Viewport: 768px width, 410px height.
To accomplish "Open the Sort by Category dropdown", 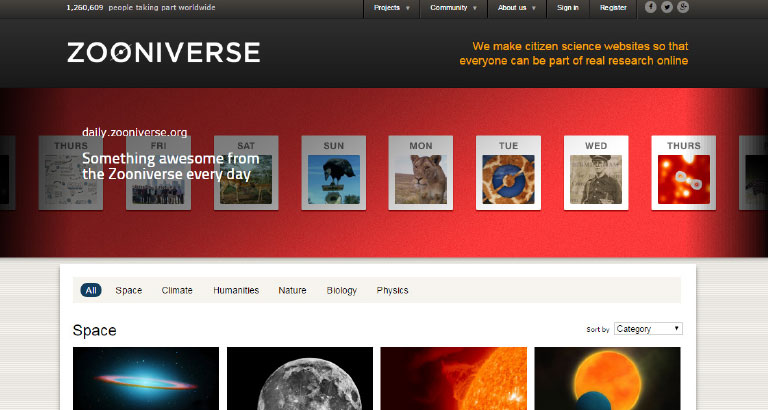I will [648, 329].
